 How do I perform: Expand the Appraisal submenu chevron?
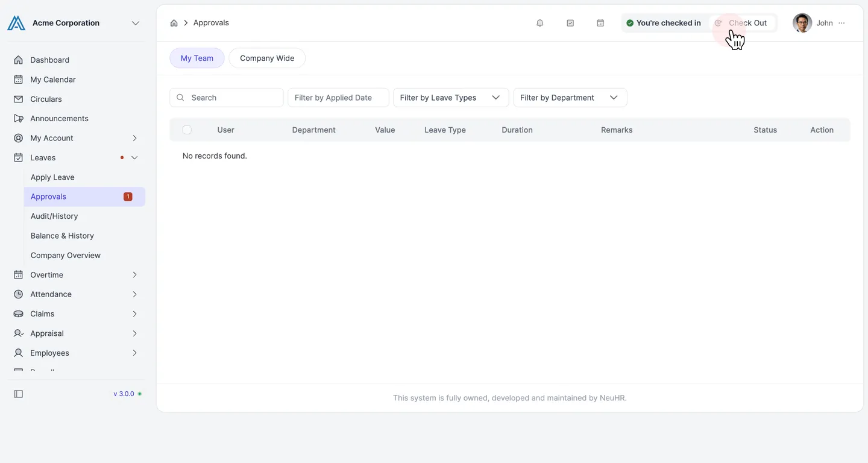[x=134, y=333]
